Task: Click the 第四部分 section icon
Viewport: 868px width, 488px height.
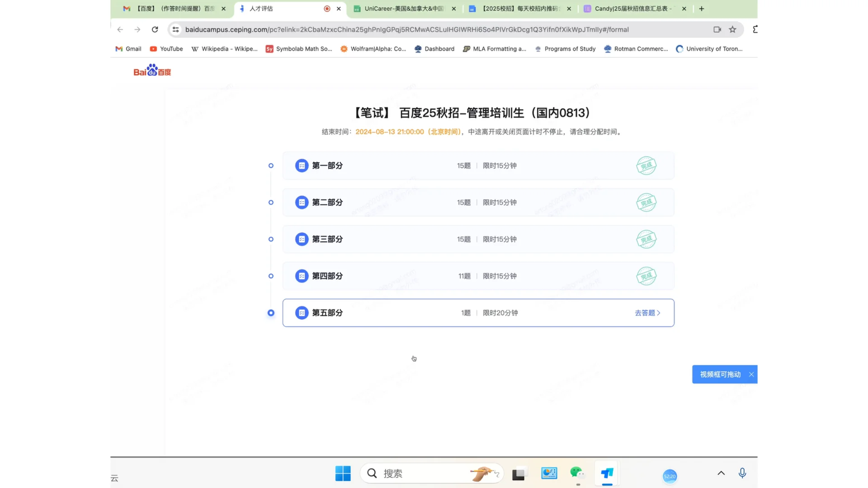Action: pyautogui.click(x=302, y=276)
